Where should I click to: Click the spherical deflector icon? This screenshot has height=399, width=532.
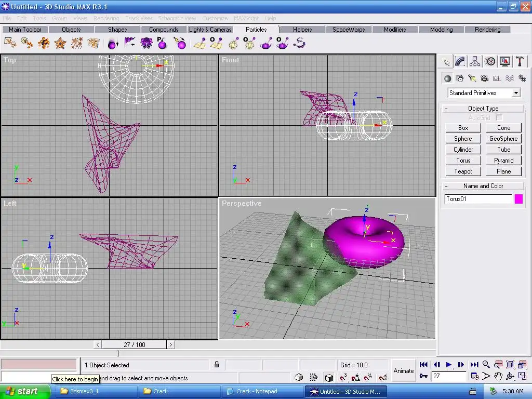(x=233, y=44)
